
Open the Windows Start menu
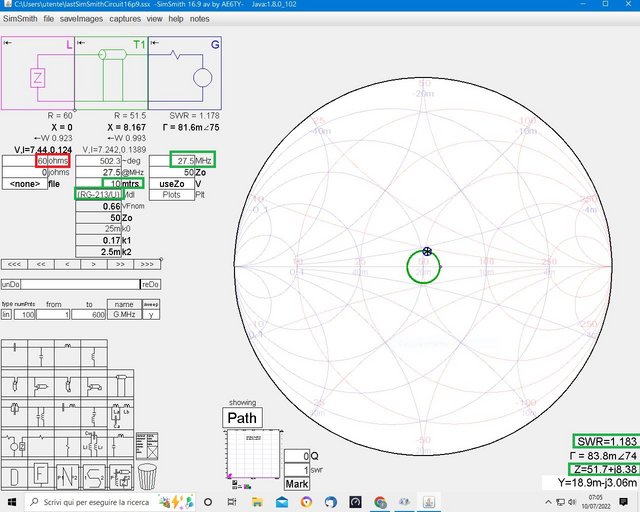coord(12,502)
